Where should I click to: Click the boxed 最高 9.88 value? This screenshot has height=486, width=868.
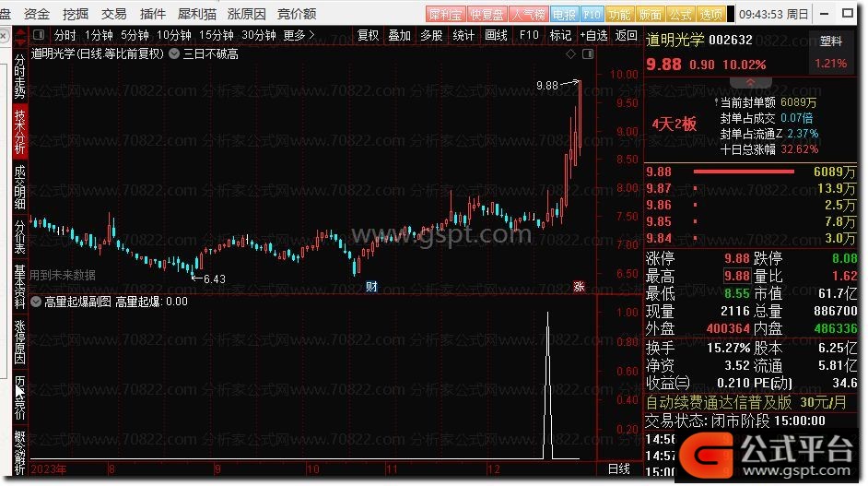coord(737,276)
